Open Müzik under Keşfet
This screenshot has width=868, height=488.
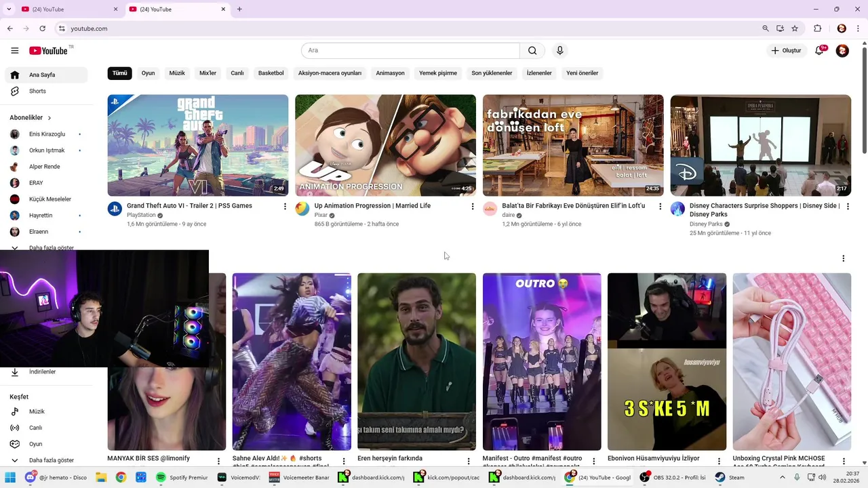[x=46, y=411]
